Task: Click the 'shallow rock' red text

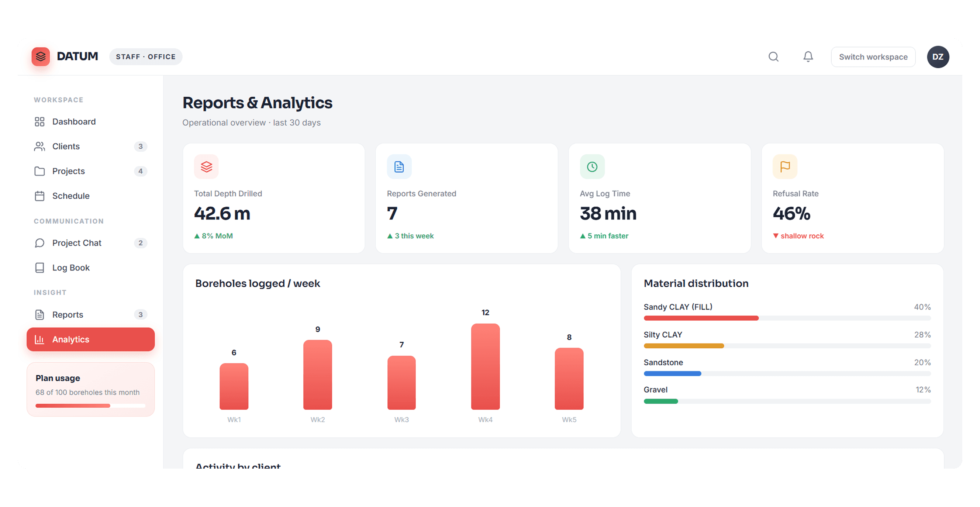Action: pyautogui.click(x=802, y=236)
